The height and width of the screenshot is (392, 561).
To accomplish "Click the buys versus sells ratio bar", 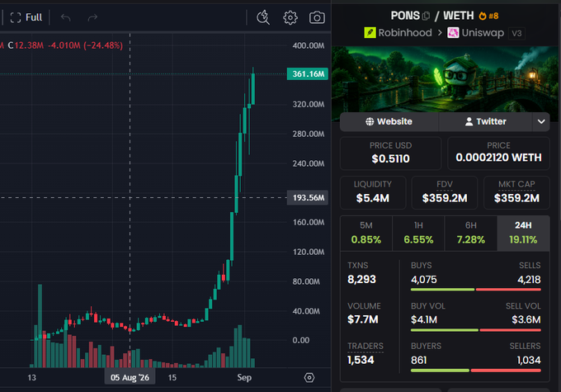I will [x=476, y=290].
